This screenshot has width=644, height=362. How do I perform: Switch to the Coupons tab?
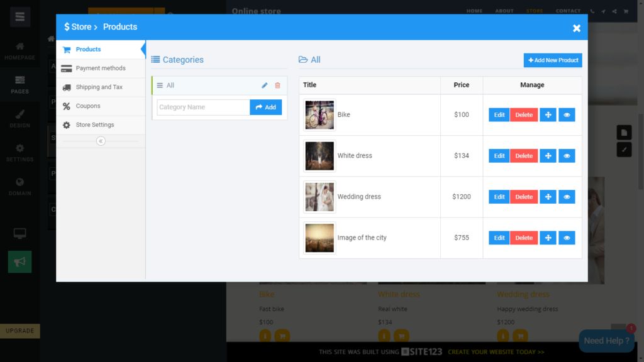[88, 106]
